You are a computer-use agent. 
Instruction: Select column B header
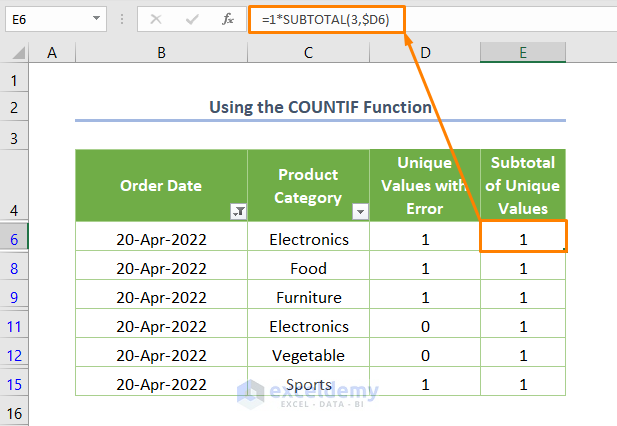[161, 52]
